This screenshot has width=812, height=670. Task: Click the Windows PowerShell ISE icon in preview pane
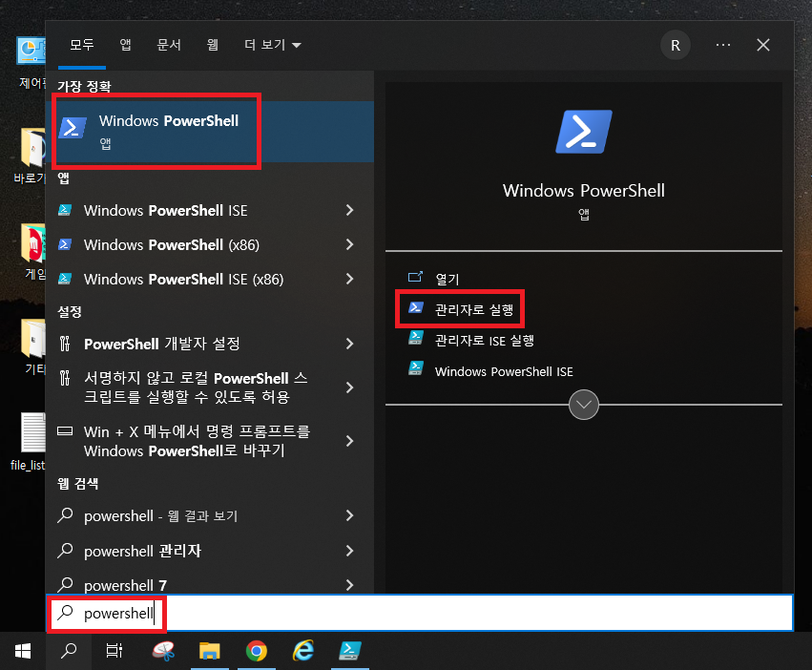tap(416, 369)
